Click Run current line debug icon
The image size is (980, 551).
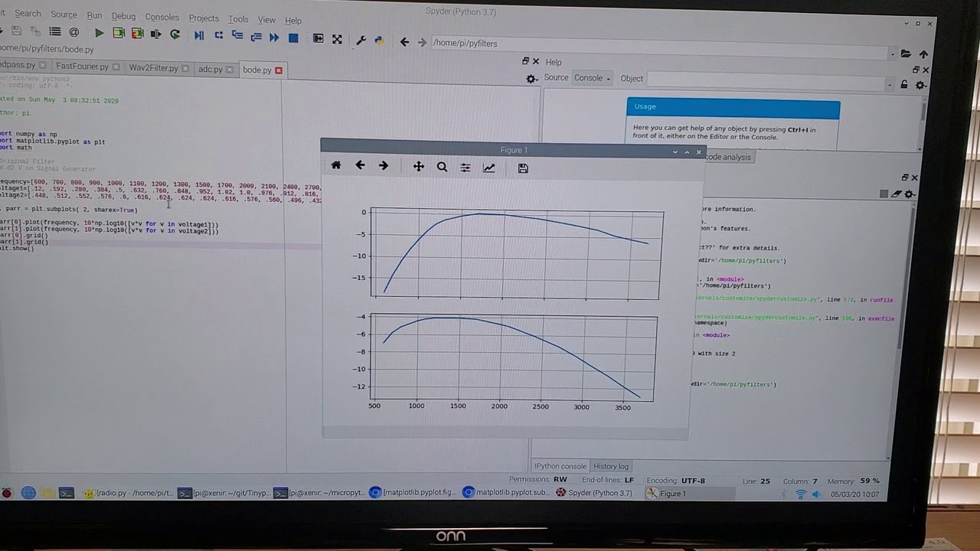click(x=218, y=35)
